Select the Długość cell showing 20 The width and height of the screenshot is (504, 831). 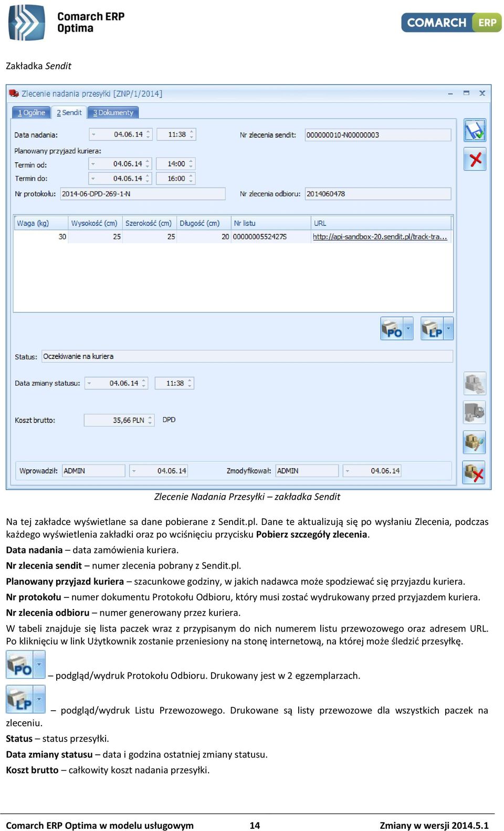tap(204, 237)
